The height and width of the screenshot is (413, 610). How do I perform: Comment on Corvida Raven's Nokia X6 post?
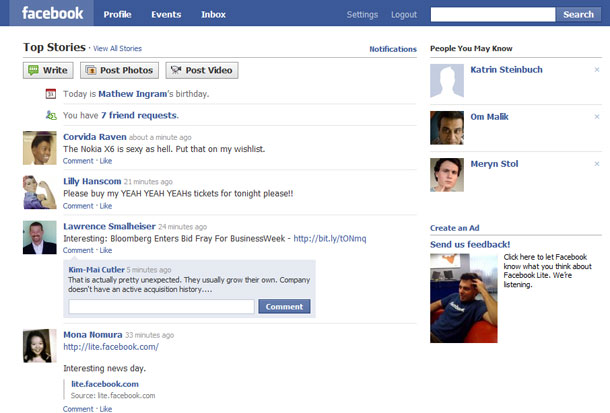(x=78, y=161)
